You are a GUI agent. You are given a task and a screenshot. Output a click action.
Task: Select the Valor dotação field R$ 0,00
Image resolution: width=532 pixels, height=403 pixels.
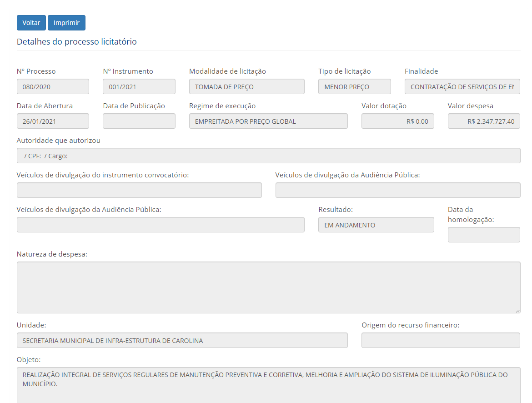click(x=398, y=121)
